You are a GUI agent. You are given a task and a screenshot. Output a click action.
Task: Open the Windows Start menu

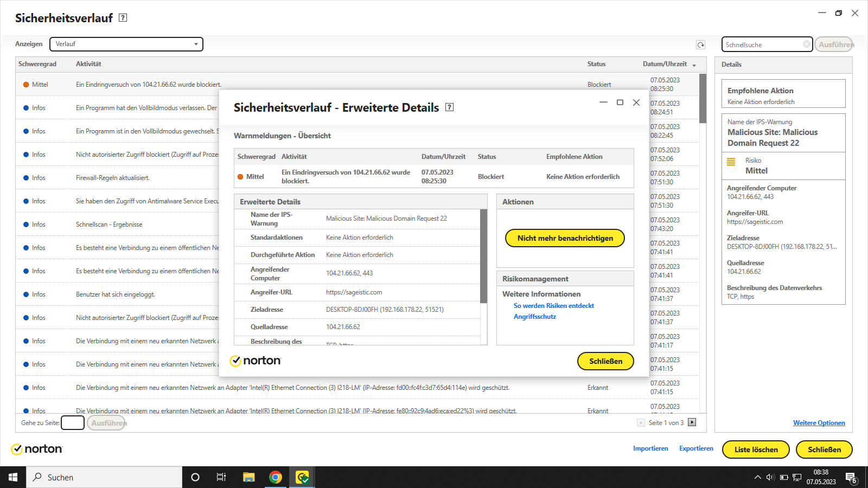point(13,477)
